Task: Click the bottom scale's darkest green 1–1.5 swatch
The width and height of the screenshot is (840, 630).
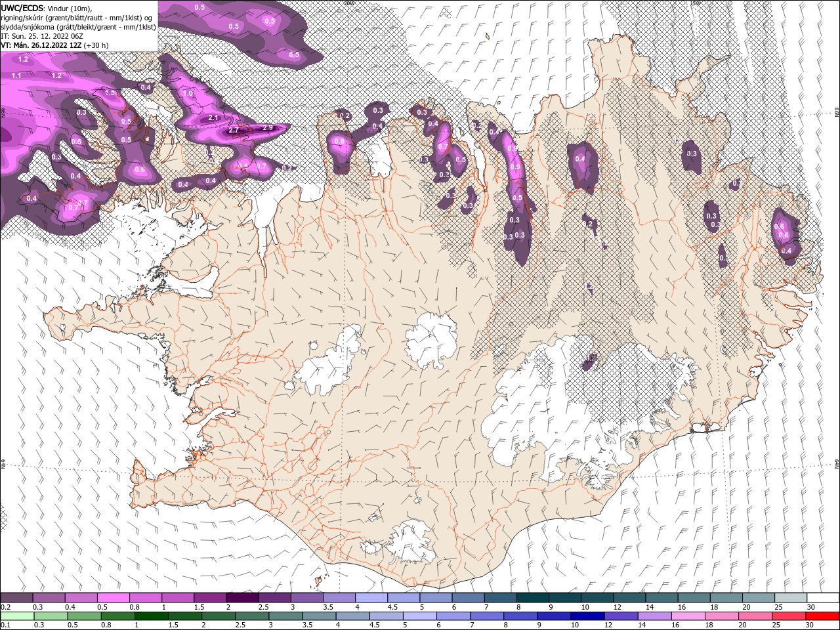Action: (x=151, y=616)
